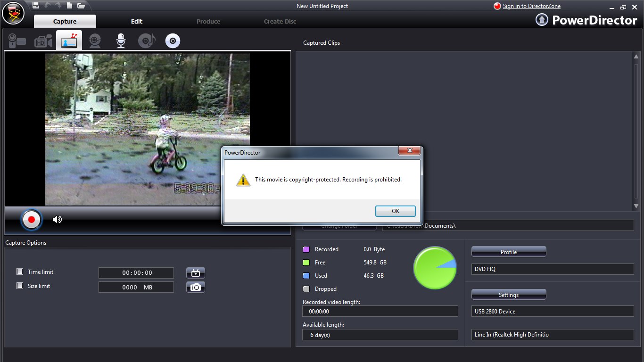Click the upgrade arrow icon beside PowerDirector
The height and width of the screenshot is (362, 644).
[x=542, y=20]
